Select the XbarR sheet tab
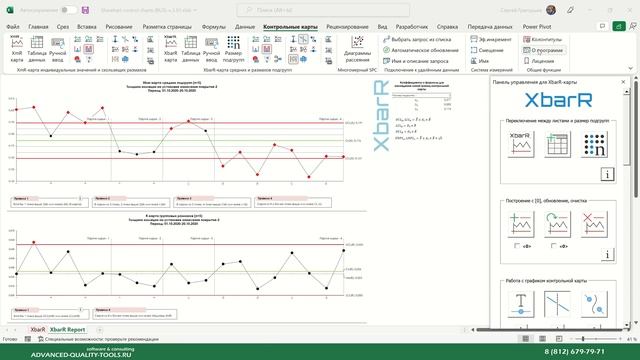 click(38, 329)
